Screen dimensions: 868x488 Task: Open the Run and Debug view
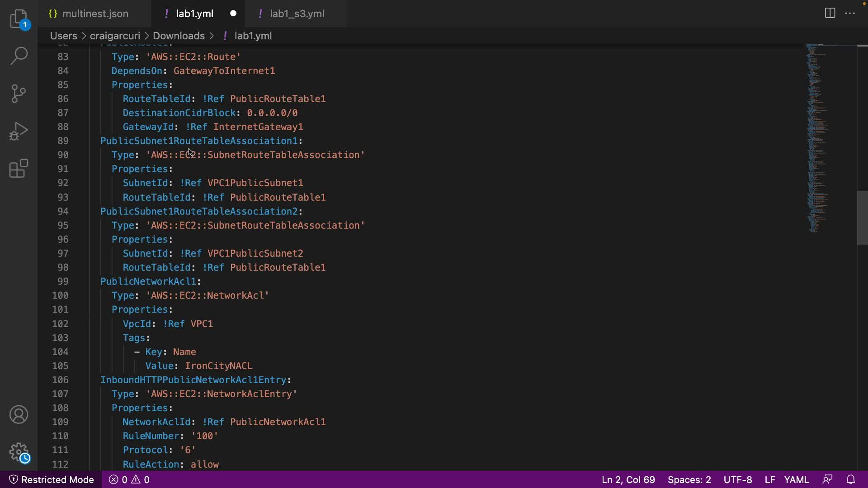click(x=19, y=131)
